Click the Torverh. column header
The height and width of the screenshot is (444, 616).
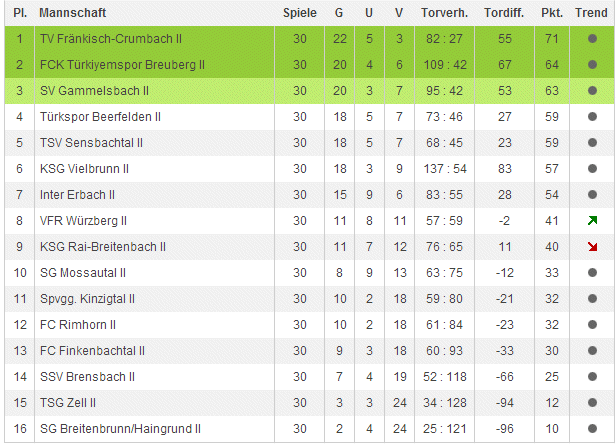pos(447,13)
